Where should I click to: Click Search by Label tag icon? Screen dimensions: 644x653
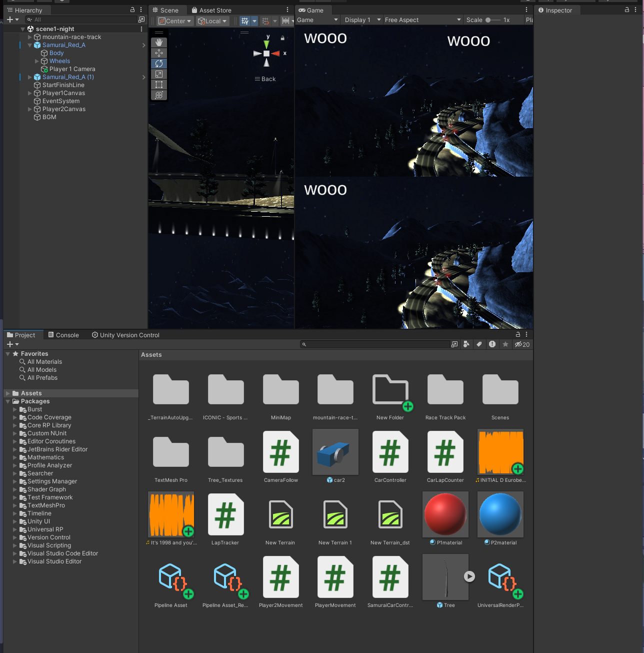(479, 344)
